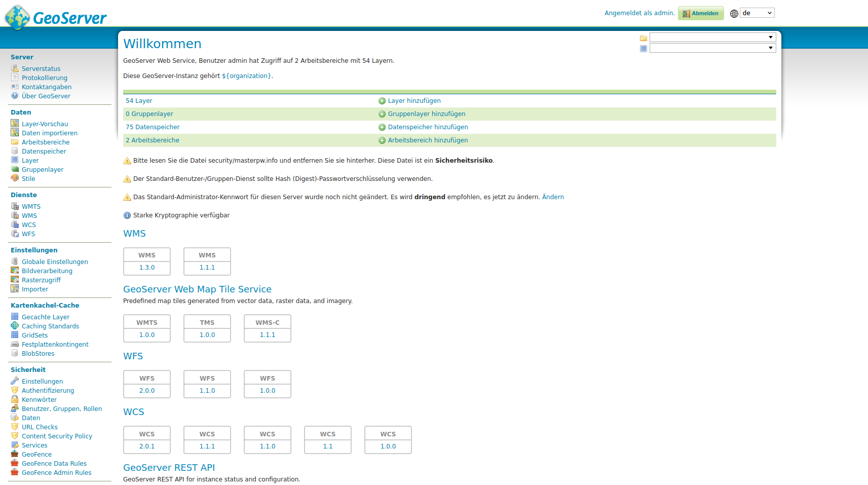Screen dimensions: 868x485
Task: Follow the Ändern link to change the password
Action: click(553, 197)
